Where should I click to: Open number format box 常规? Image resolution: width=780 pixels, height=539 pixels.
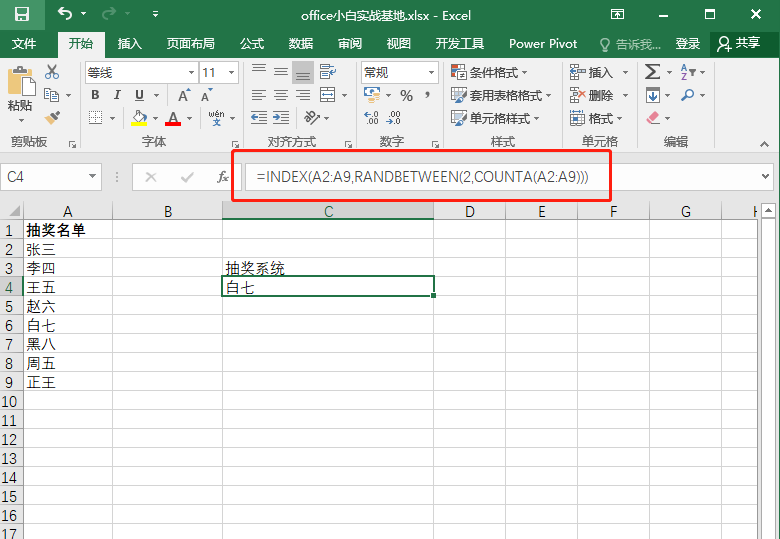pyautogui.click(x=399, y=73)
